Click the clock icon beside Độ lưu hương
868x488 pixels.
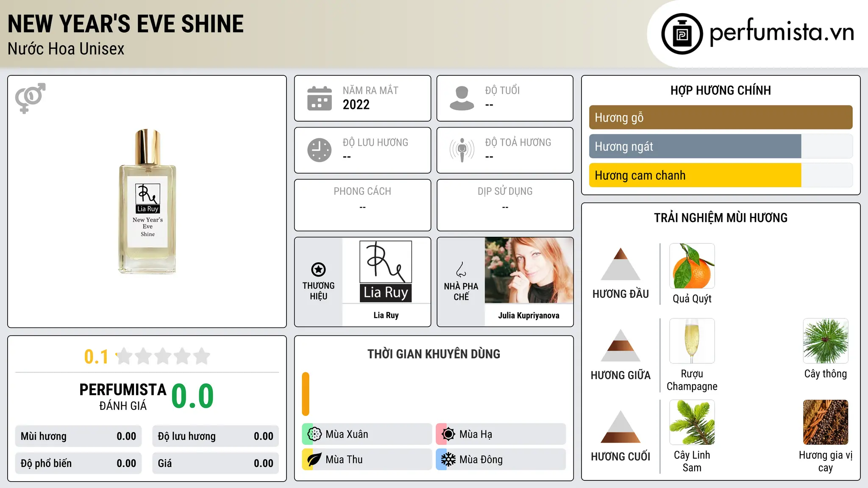tap(319, 150)
